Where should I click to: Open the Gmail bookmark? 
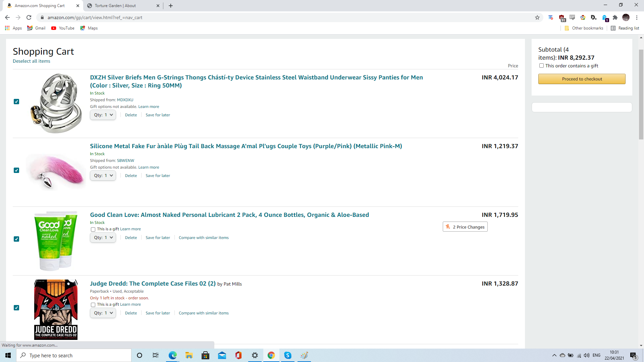click(x=36, y=28)
